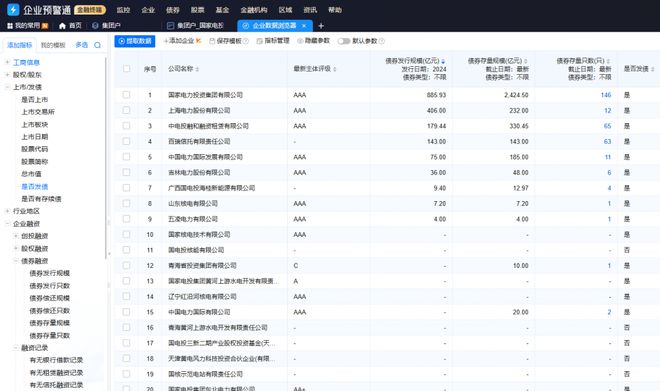Viewport: 660px width, 391px height.
Task: Collapse the 企业融资 tree node
Action: 7,223
